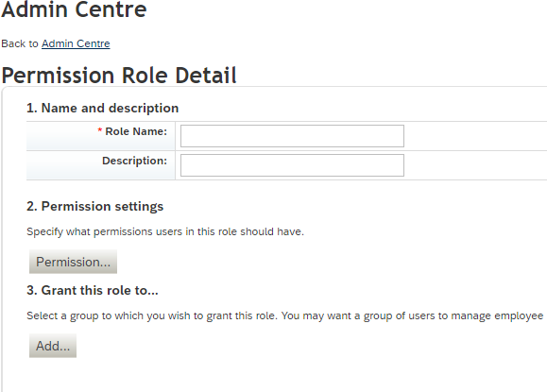547x392 pixels.
Task: Open the Admin Centre link
Action: [x=76, y=43]
